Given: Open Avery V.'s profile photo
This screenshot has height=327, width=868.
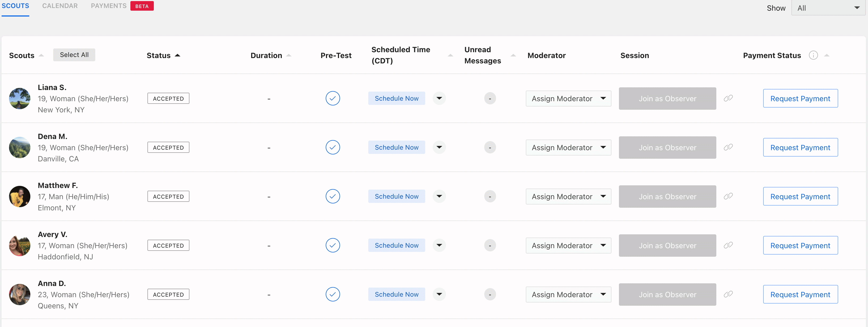Looking at the screenshot, I should [19, 246].
